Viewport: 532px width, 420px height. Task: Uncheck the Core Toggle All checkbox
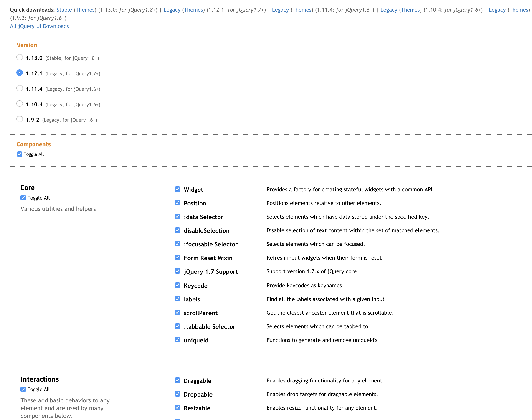point(23,198)
